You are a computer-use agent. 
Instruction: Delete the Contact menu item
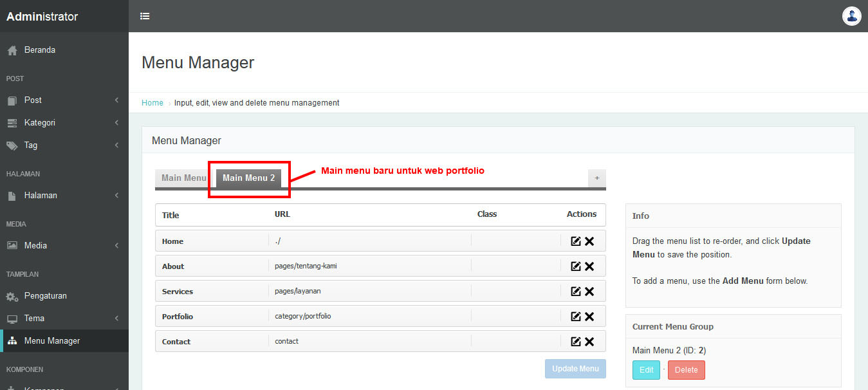pyautogui.click(x=589, y=342)
